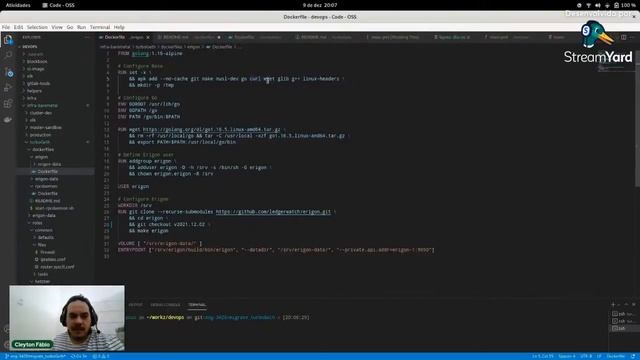Expand the master-sandbox folder
The width and height of the screenshot is (640, 360).
point(46,127)
